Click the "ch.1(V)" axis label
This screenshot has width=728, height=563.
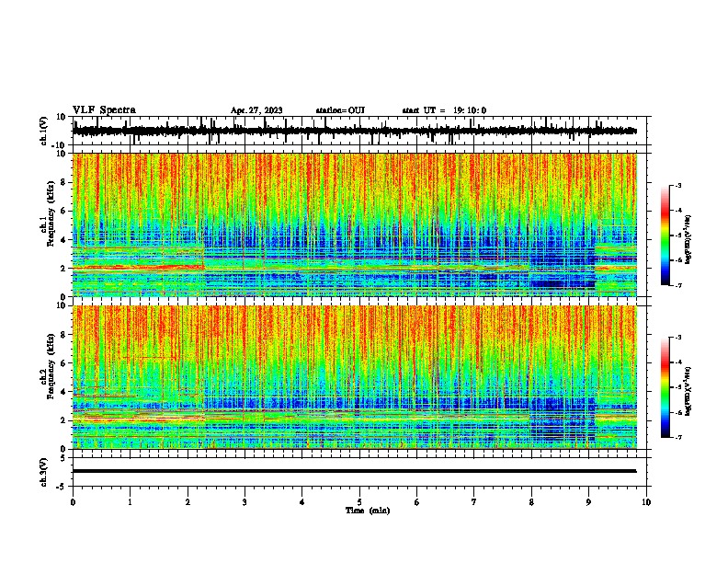(x=44, y=131)
